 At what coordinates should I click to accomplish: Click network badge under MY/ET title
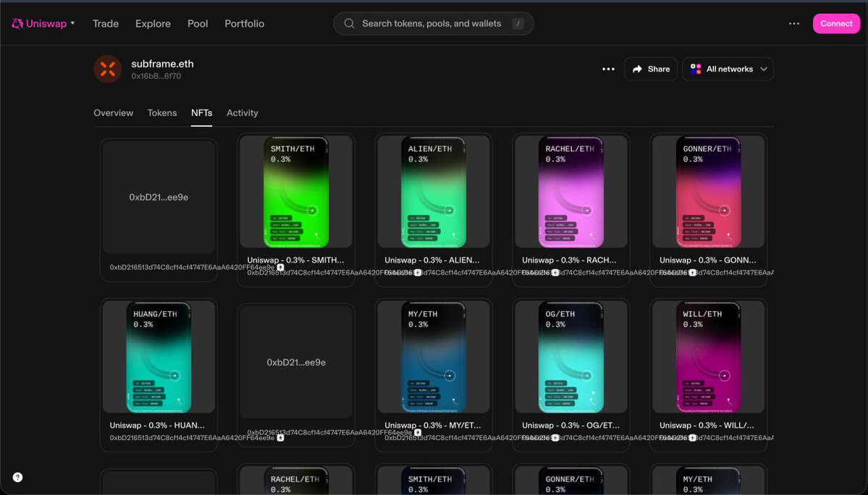tap(555, 438)
